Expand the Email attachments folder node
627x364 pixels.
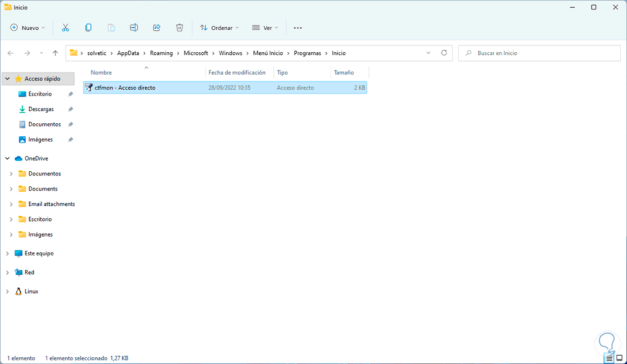(x=11, y=204)
